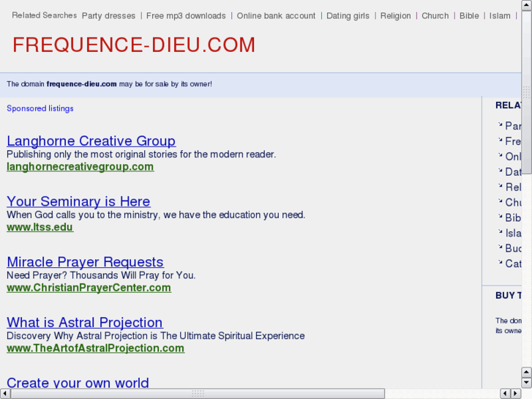Open the sidebar link starting with Bud
Image resolution: width=532 pixels, height=399 pixels.
pyautogui.click(x=513, y=248)
